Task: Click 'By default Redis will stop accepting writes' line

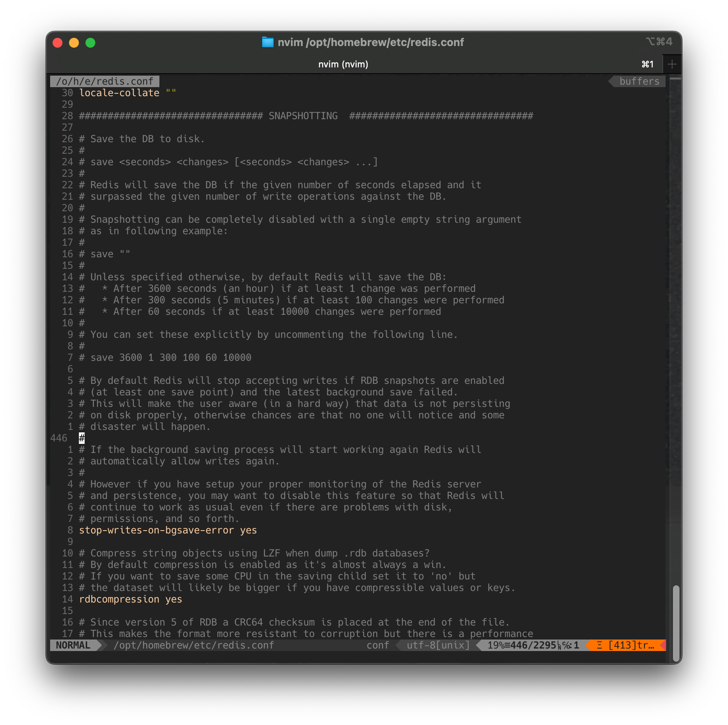Action: (x=292, y=381)
